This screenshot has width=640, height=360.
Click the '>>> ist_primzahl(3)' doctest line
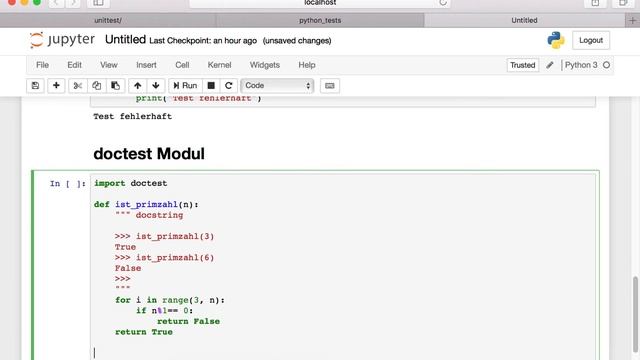tap(164, 236)
